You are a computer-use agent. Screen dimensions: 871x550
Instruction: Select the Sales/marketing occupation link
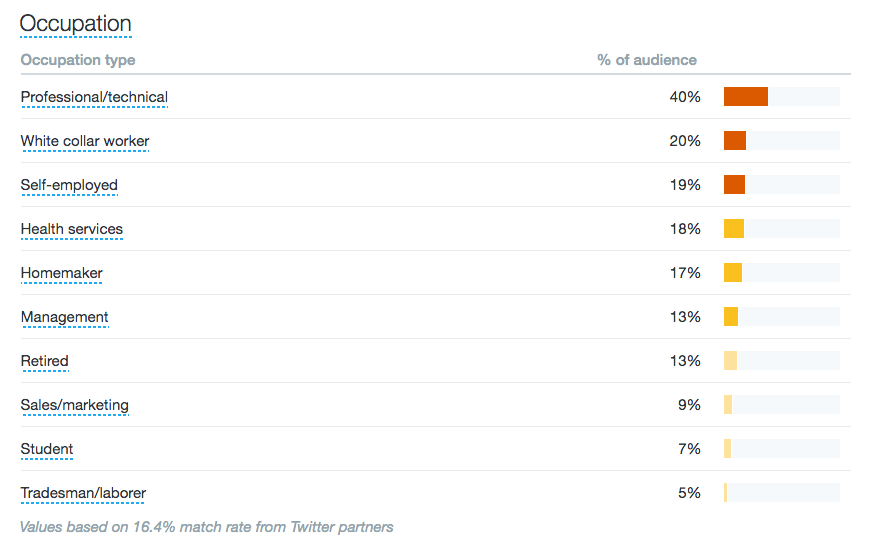75,405
